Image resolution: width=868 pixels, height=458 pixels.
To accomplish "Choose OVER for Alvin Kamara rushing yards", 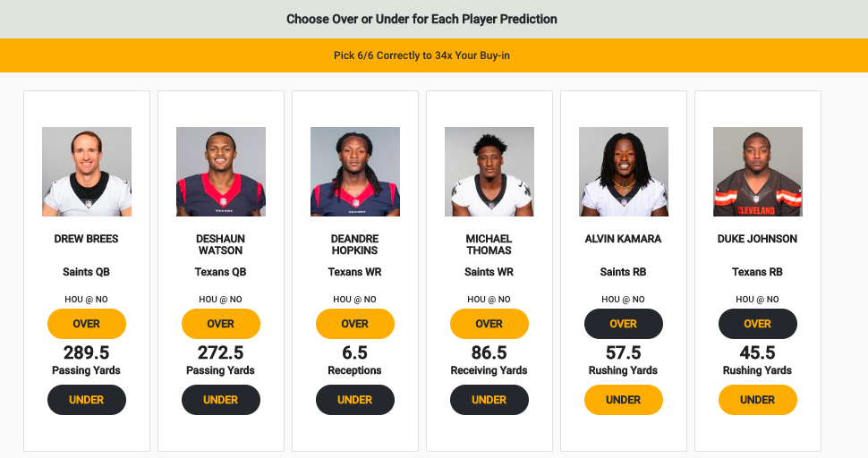I will click(x=624, y=324).
